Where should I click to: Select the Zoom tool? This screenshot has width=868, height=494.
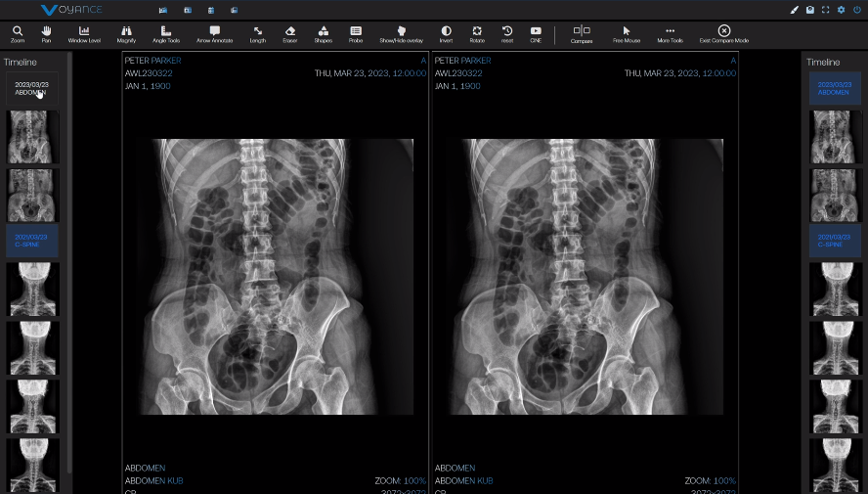click(x=18, y=34)
